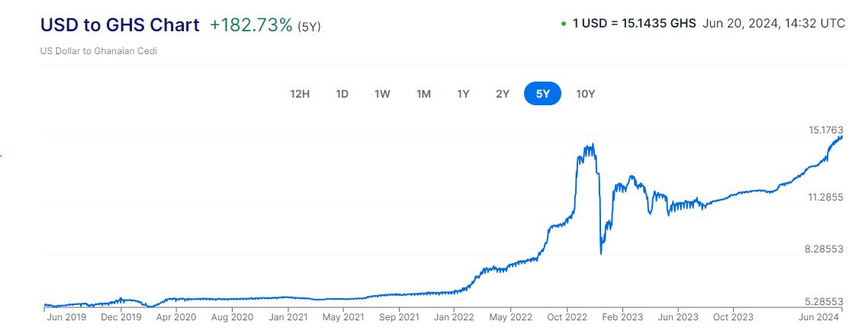868x331 pixels.
Task: Click the +182.73% change percentage
Action: pyautogui.click(x=251, y=24)
